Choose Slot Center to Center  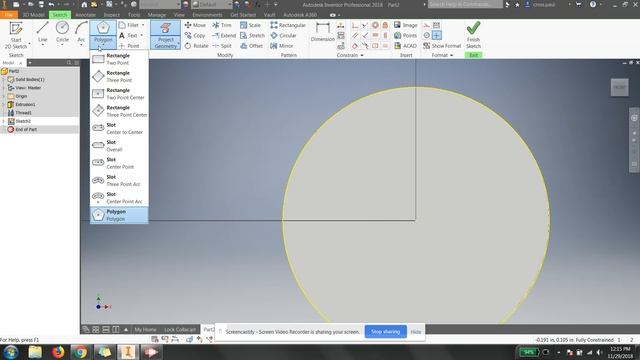coord(119,128)
